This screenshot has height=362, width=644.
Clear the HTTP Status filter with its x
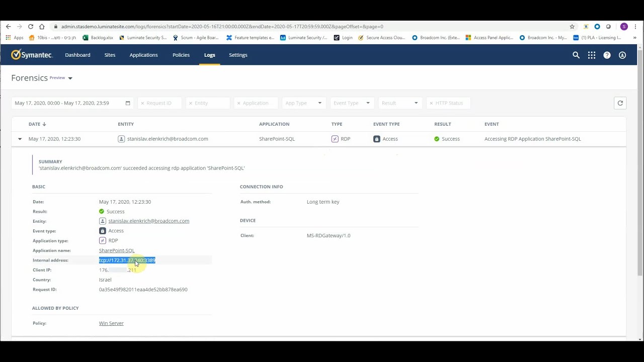point(431,103)
